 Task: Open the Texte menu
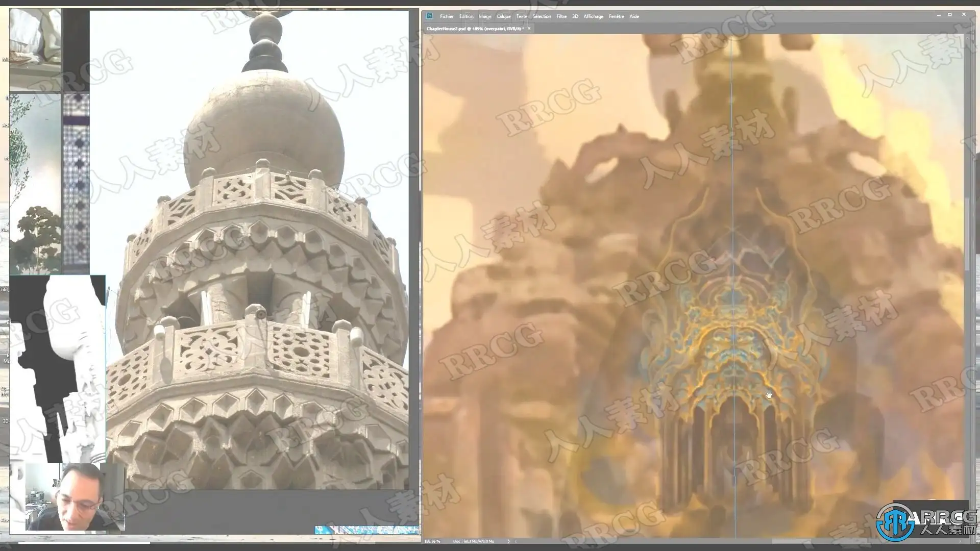click(x=521, y=16)
